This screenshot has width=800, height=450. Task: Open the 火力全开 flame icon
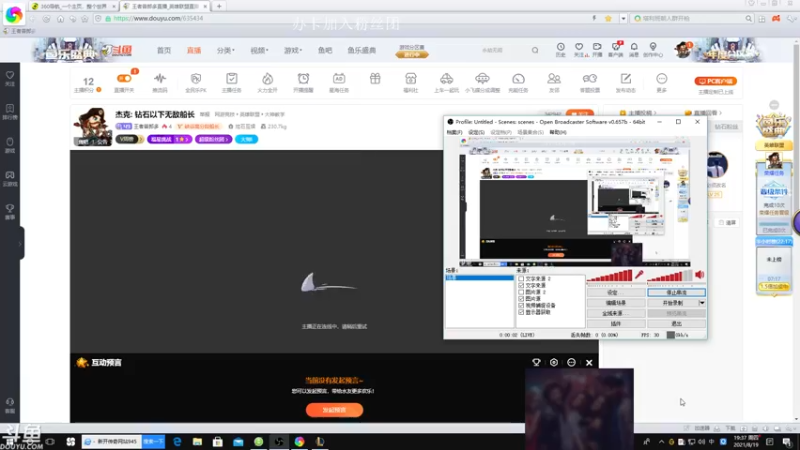[x=267, y=79]
